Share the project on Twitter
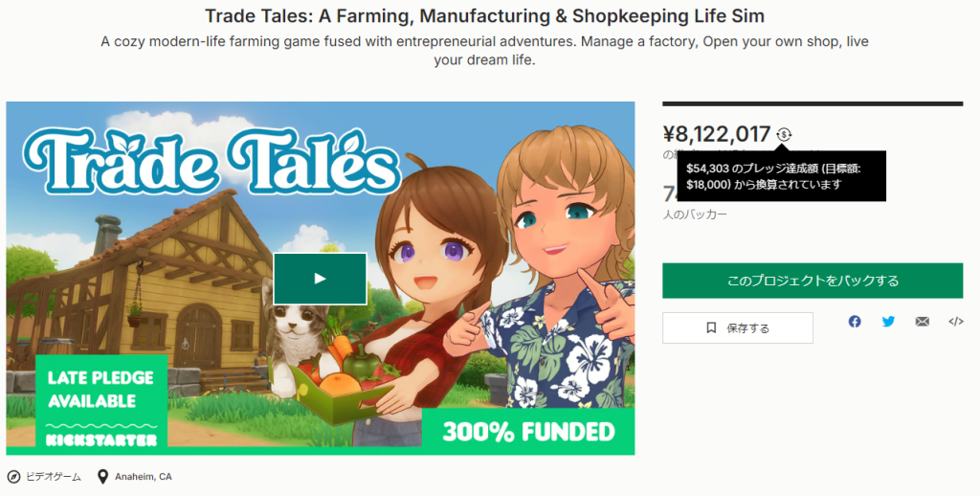This screenshot has height=496, width=980. click(x=888, y=322)
